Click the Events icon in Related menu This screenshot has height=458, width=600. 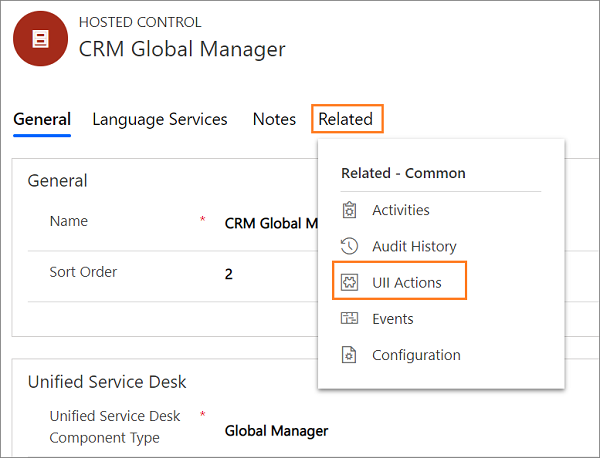pos(349,318)
